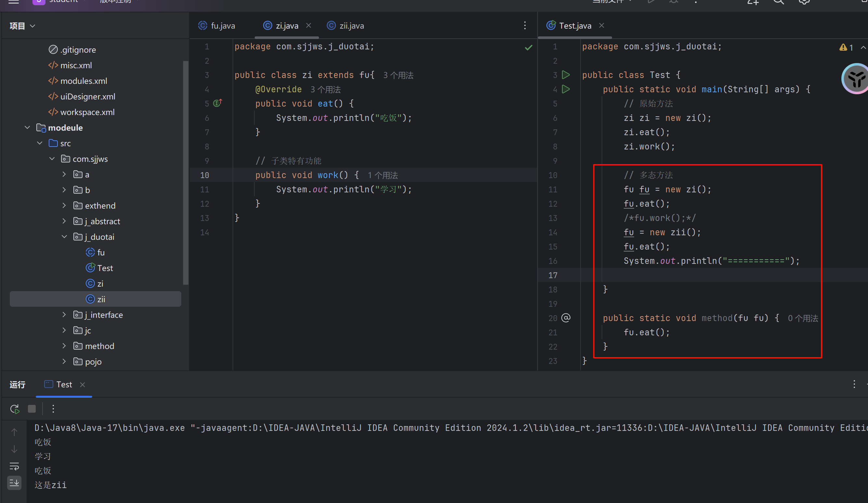The width and height of the screenshot is (868, 503).
Task: Click the project tree vertical scrollbar
Action: (186, 172)
